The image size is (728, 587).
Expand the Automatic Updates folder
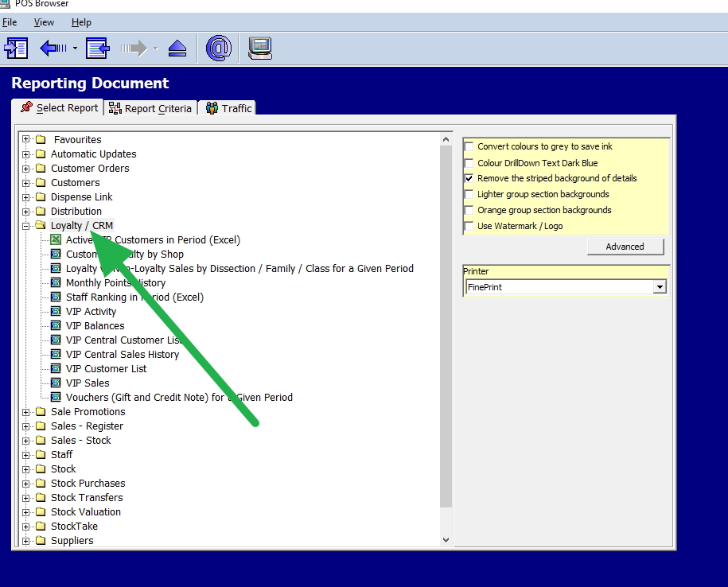(26, 154)
